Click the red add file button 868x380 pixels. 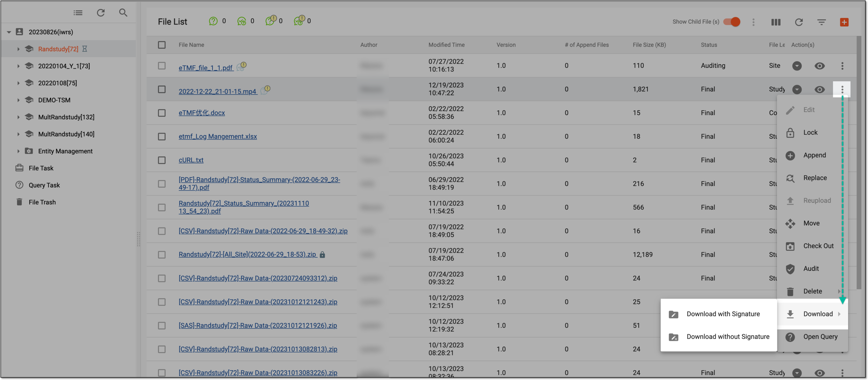844,22
